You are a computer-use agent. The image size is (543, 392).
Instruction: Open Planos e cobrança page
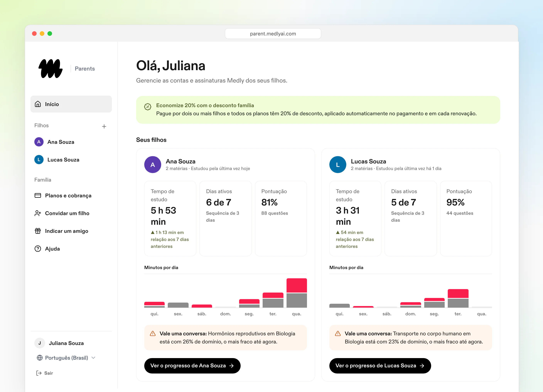click(x=71, y=196)
